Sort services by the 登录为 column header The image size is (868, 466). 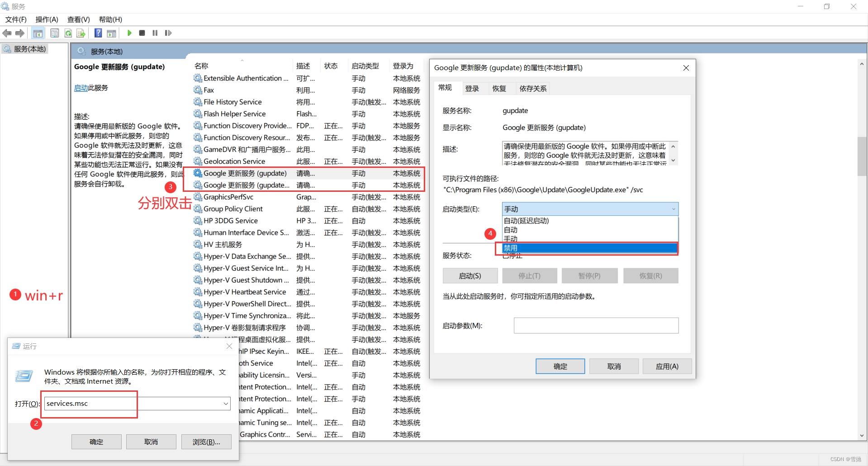pyautogui.click(x=406, y=66)
